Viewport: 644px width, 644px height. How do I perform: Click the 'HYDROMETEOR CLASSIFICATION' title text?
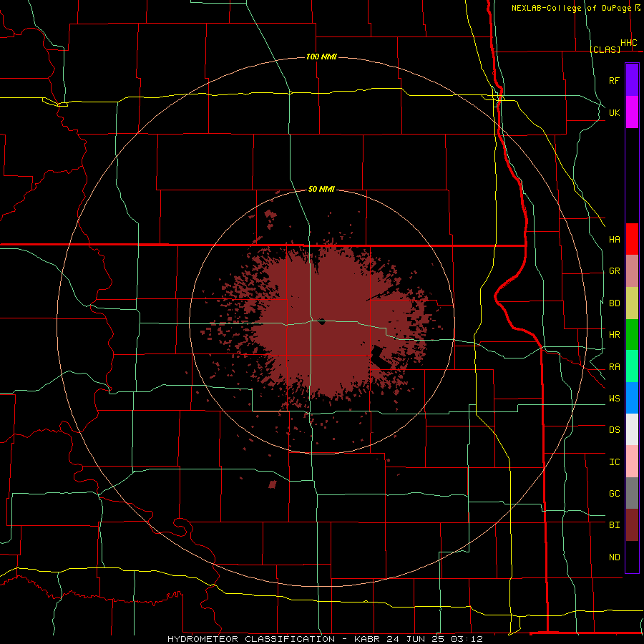point(251,639)
